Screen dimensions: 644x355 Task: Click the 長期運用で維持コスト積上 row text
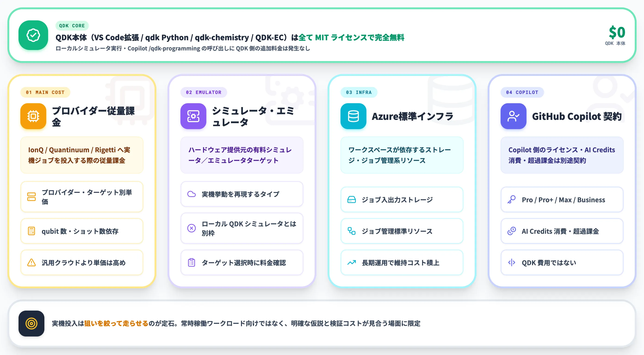point(400,263)
